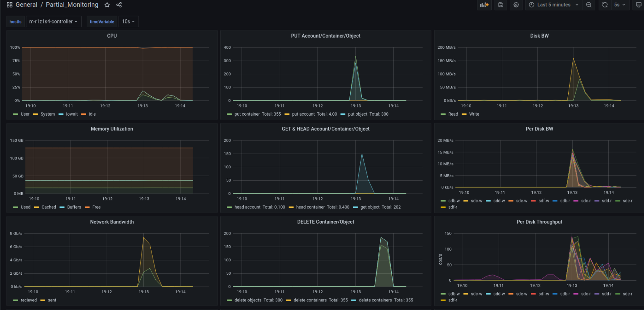644x310 pixels.
Task: Open the Network Bandwidth panel title menu
Action: [x=112, y=222]
